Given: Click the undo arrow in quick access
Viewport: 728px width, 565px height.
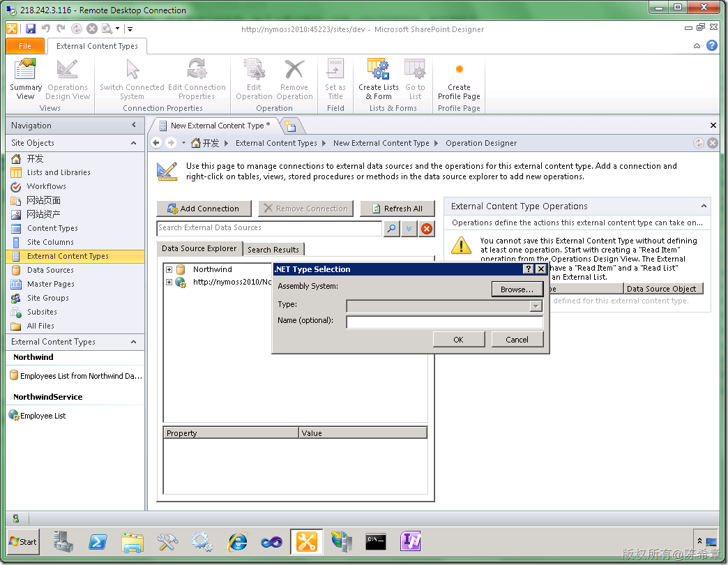Looking at the screenshot, I should click(x=45, y=29).
